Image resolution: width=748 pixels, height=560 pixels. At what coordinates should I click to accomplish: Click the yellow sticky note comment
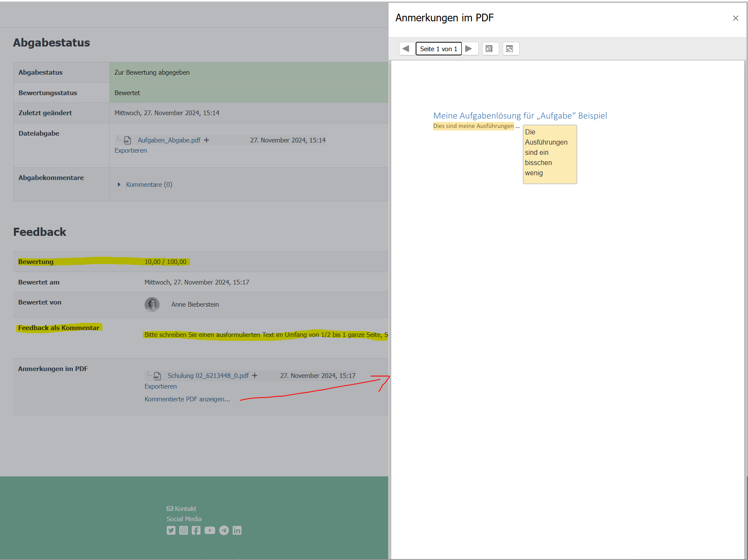click(x=550, y=154)
